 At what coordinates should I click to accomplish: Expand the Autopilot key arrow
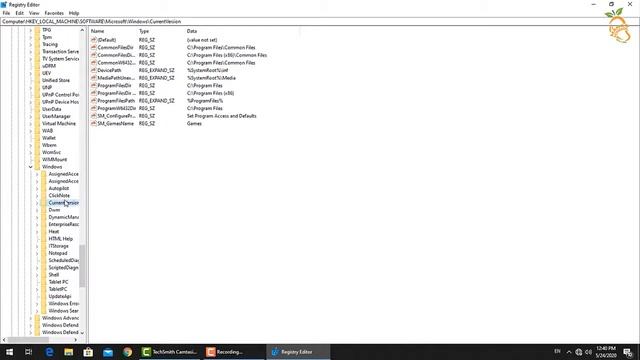click(x=37, y=189)
